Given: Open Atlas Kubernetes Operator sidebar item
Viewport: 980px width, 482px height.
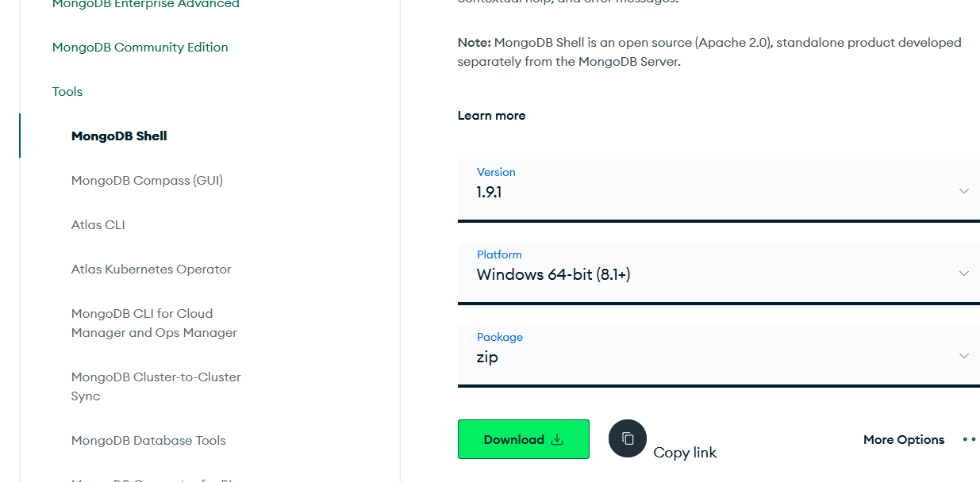Looking at the screenshot, I should [152, 270].
